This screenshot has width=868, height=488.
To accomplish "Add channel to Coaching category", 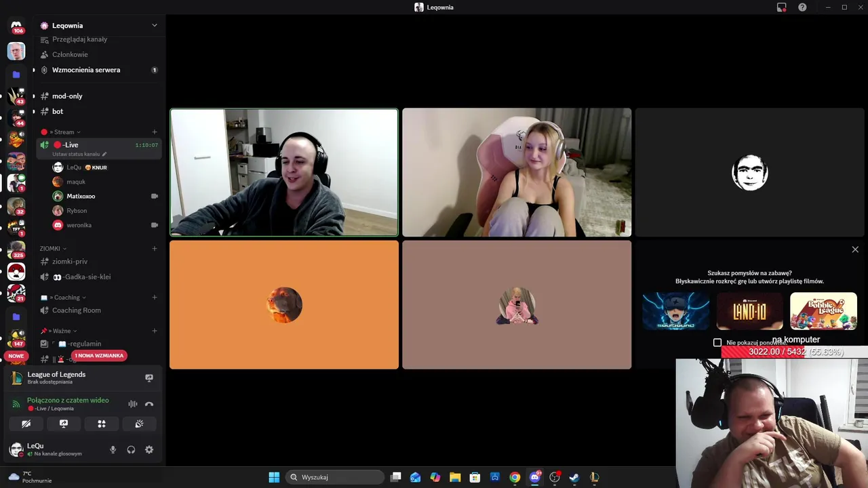I will [x=155, y=298].
